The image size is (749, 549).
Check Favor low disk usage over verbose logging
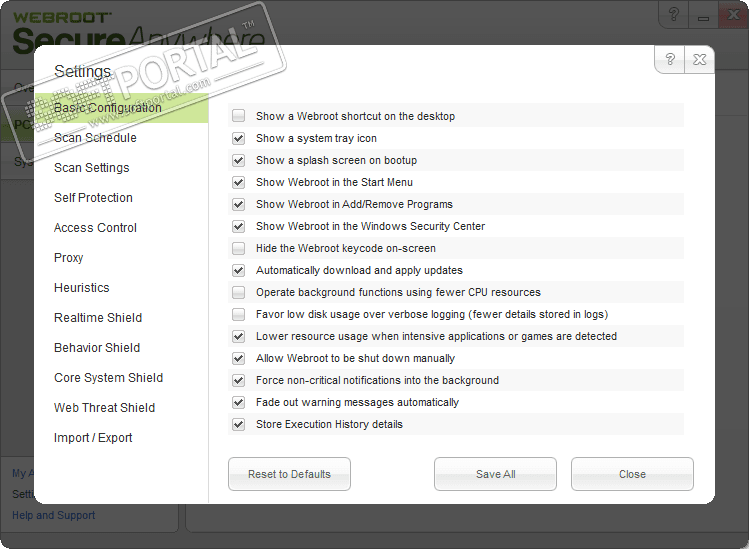coord(238,314)
